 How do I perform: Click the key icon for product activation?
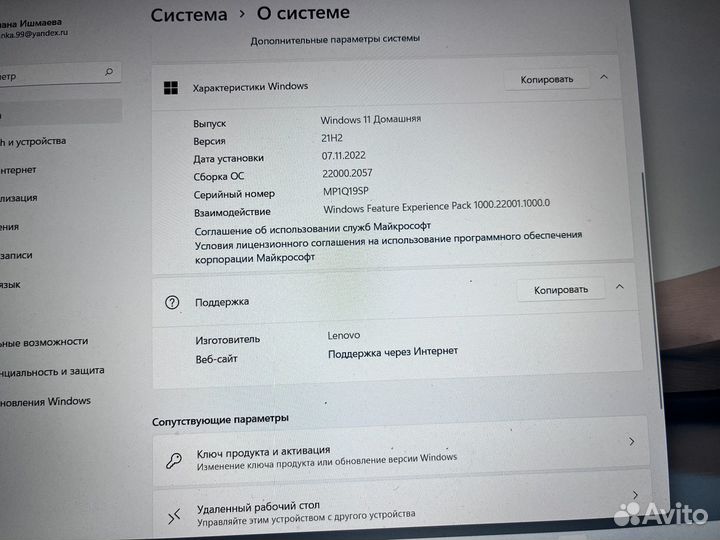(174, 460)
